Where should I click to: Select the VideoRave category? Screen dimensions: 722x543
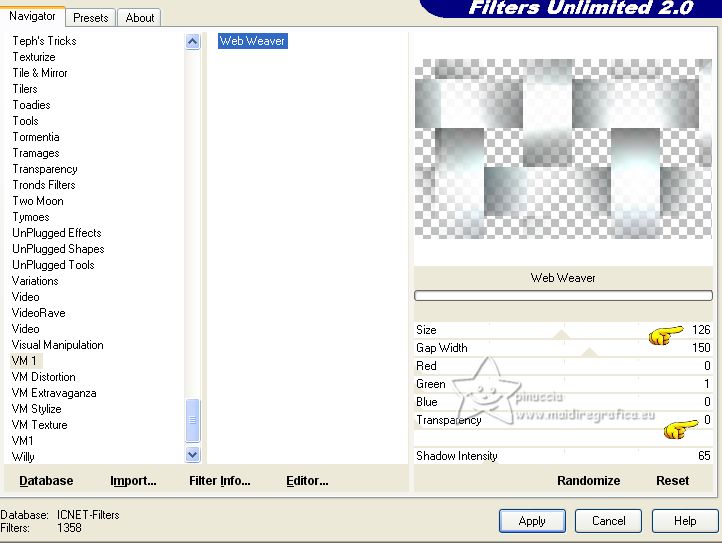[x=39, y=313]
